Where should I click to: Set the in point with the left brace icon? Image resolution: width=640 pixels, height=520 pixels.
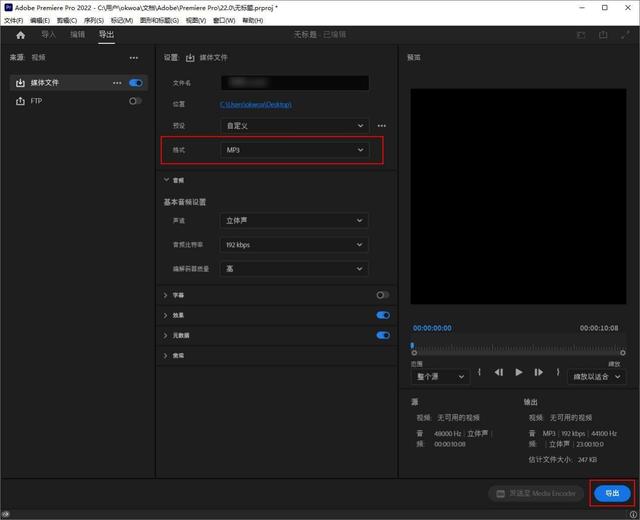480,372
